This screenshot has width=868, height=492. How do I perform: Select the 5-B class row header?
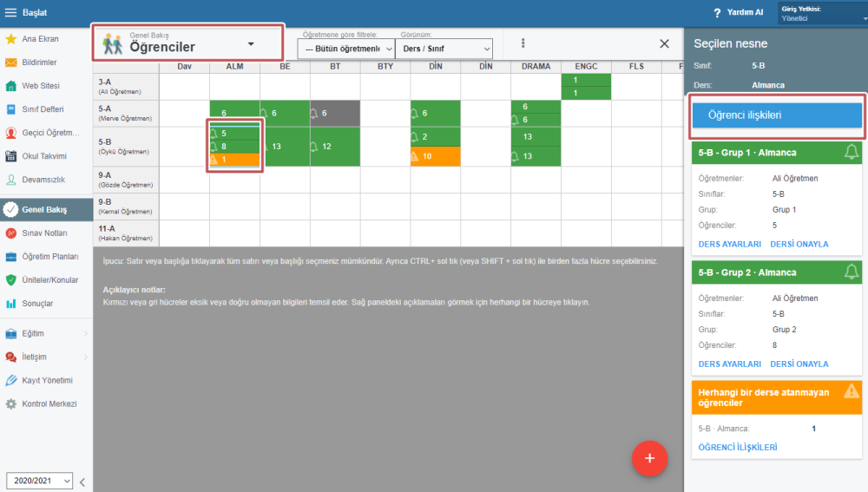click(x=126, y=147)
